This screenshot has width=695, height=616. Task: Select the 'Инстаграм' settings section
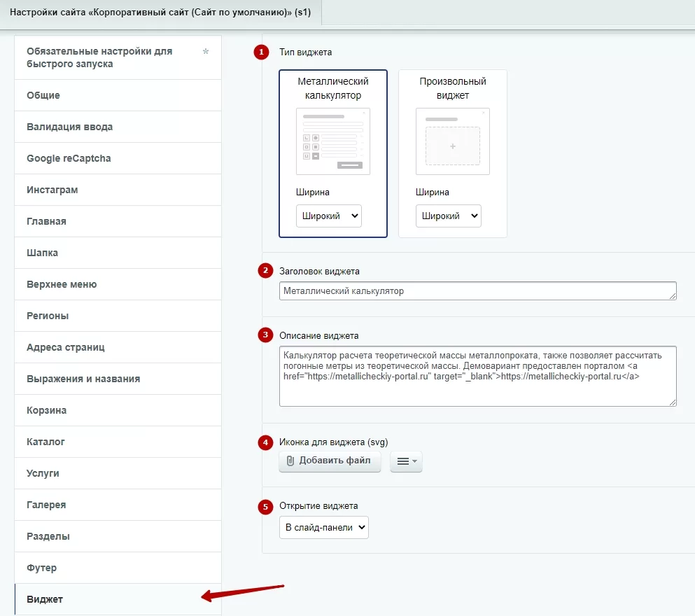[x=118, y=190]
